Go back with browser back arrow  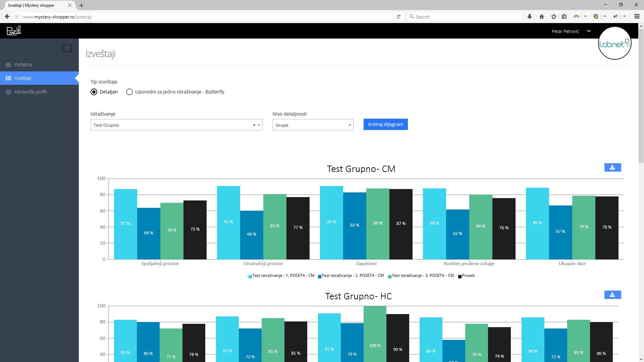(x=7, y=16)
